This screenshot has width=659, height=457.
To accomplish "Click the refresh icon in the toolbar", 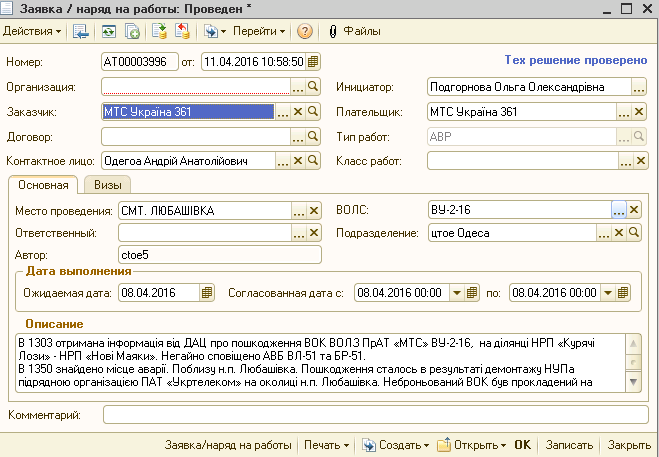I will pos(109,32).
